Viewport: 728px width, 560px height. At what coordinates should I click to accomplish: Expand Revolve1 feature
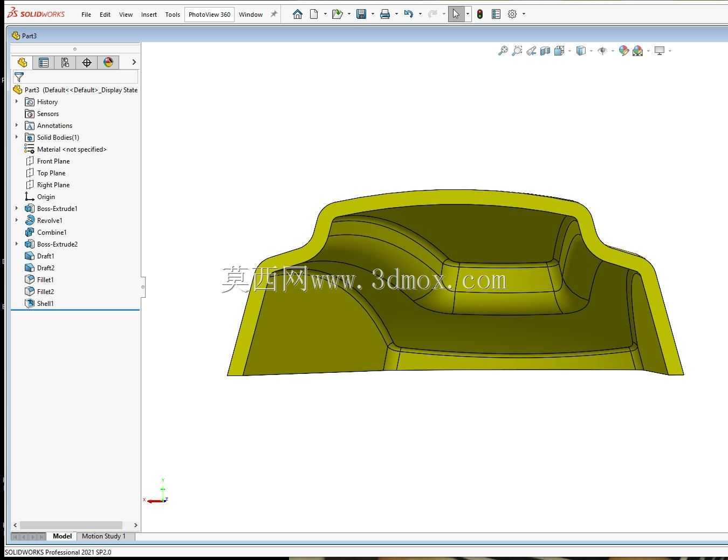click(x=17, y=220)
